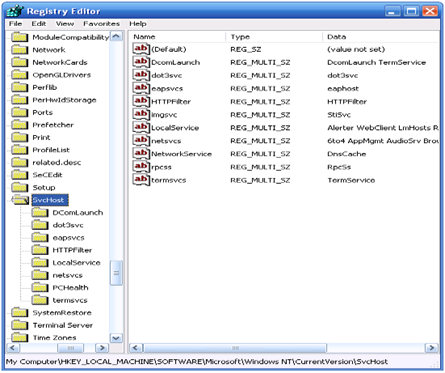The image size is (445, 373).
Task: Click the PCHealth subkey folder icon
Action: tap(40, 287)
